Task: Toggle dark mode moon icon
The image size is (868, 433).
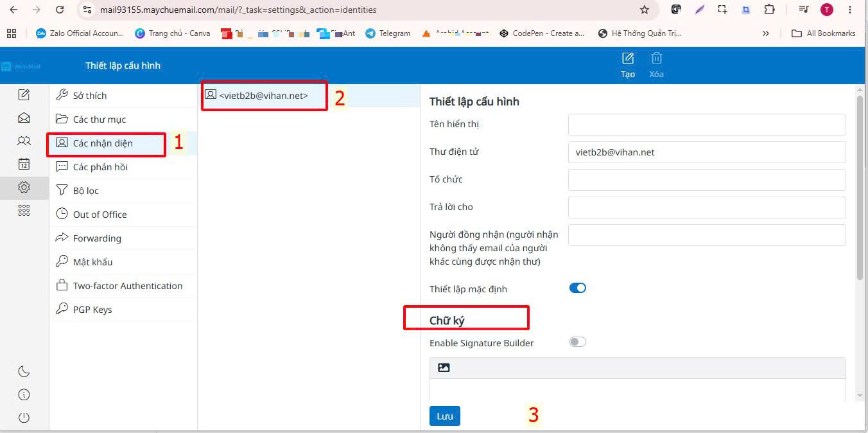Action: click(24, 371)
